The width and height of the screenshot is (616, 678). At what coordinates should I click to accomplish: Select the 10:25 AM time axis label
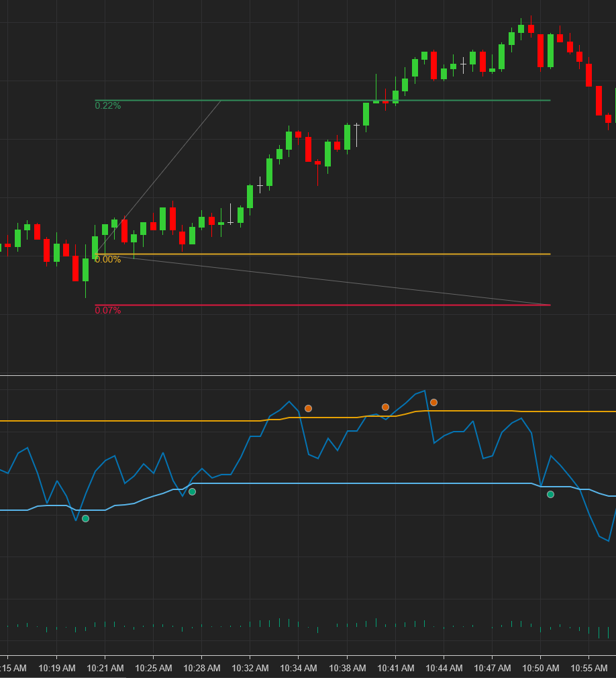pyautogui.click(x=154, y=669)
